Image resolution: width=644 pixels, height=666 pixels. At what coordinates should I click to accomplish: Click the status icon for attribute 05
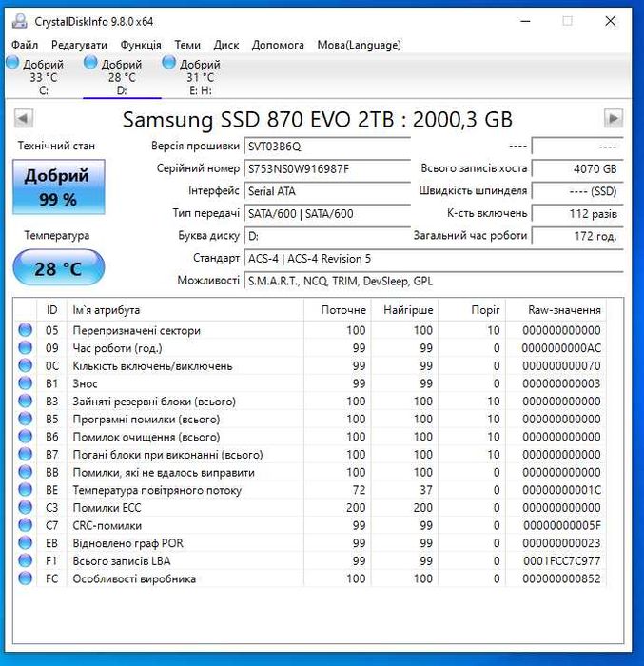[26, 330]
